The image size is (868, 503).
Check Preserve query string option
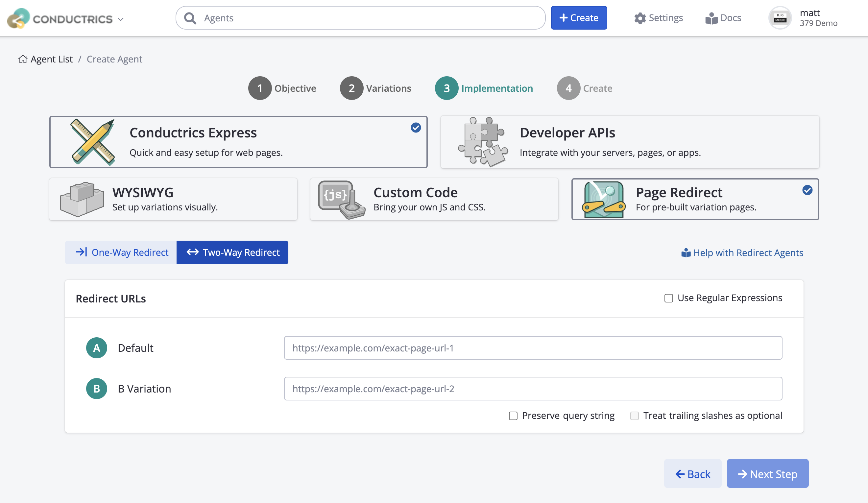(x=513, y=416)
